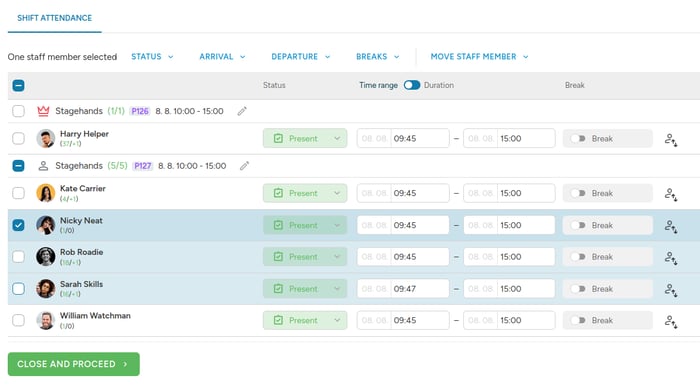Click the name Nicky Neat
This screenshot has height=385, width=700.
(x=81, y=221)
